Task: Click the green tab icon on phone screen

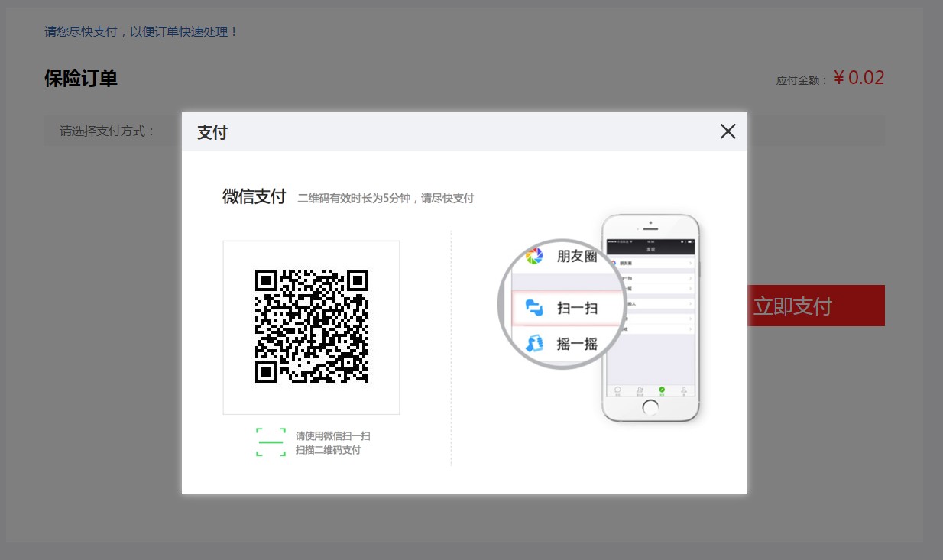Action: pyautogui.click(x=662, y=390)
